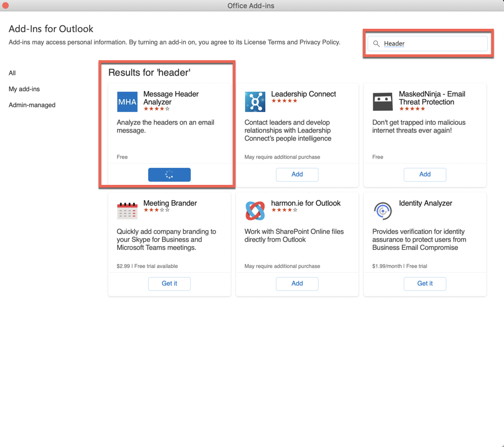
Task: Click the search field containing 'Header'
Action: [x=428, y=43]
